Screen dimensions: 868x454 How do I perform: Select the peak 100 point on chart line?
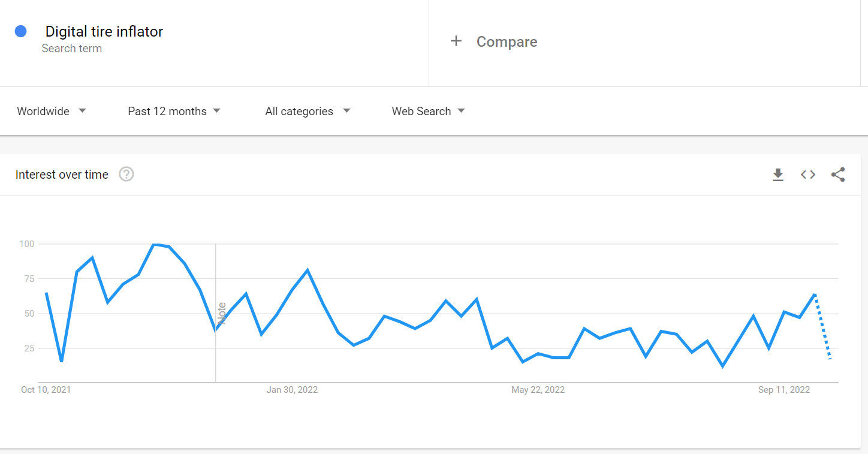pyautogui.click(x=155, y=244)
